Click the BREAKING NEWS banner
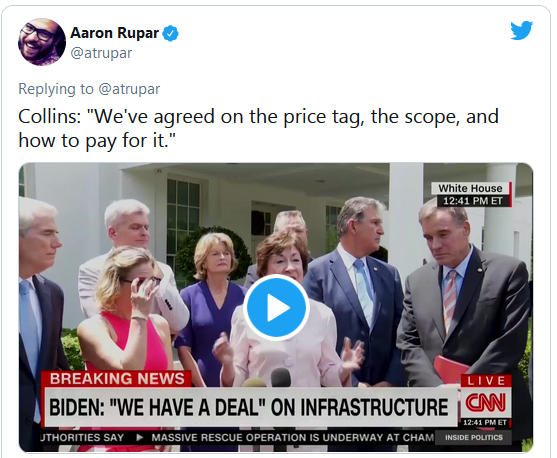557x458 pixels. [x=117, y=379]
